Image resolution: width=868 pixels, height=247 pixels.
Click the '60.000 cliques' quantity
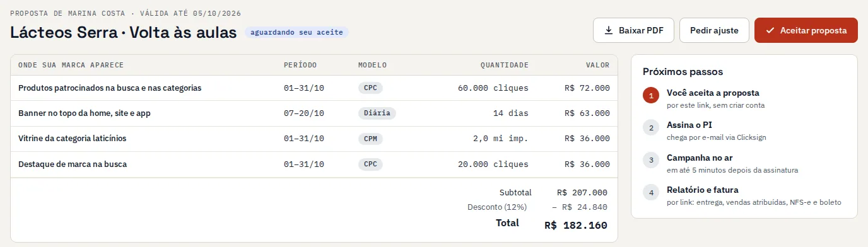point(493,88)
